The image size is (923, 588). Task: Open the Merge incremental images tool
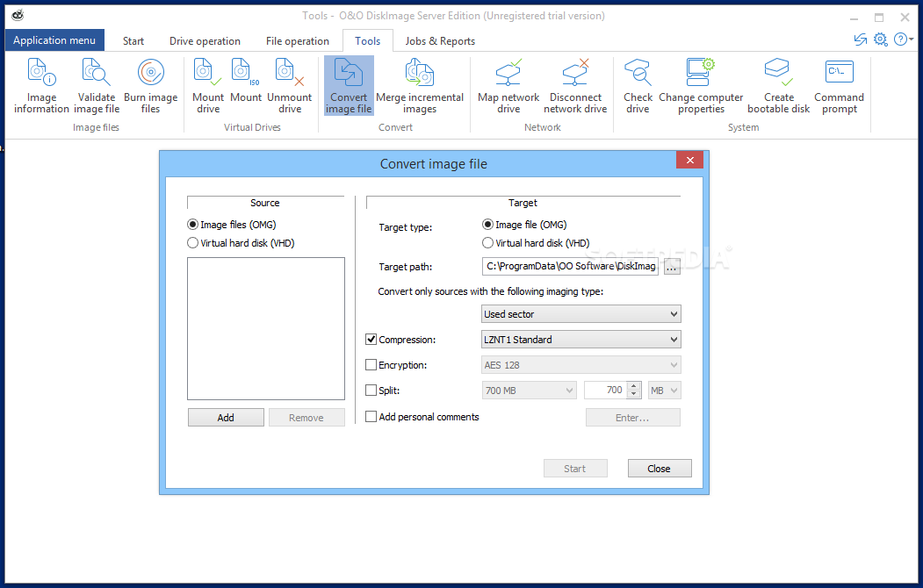tap(420, 86)
